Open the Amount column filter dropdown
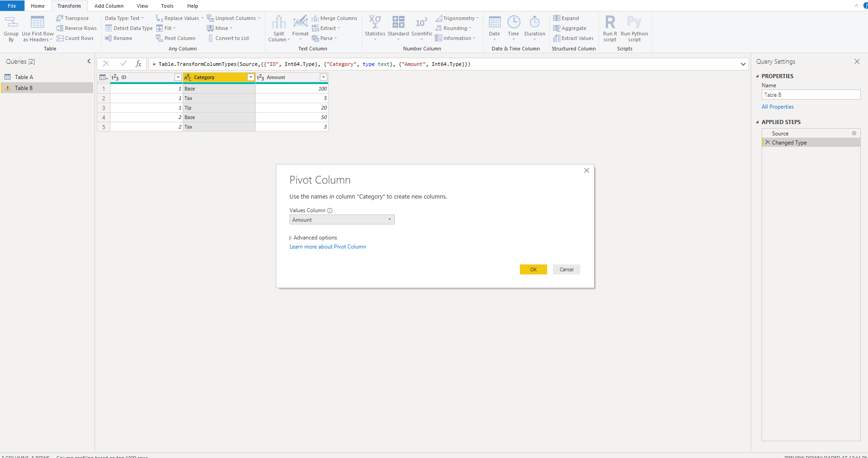The image size is (868, 458). [323, 77]
